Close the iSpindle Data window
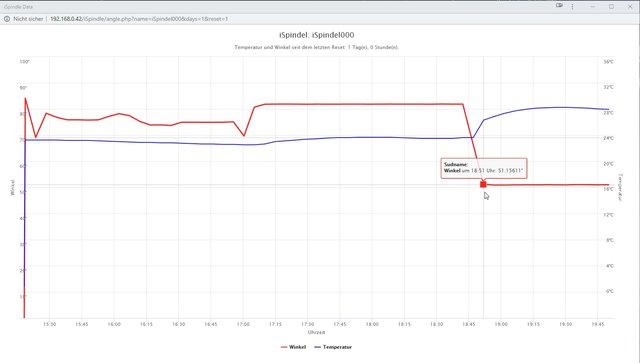This screenshot has height=363, width=640. pyautogui.click(x=630, y=7)
